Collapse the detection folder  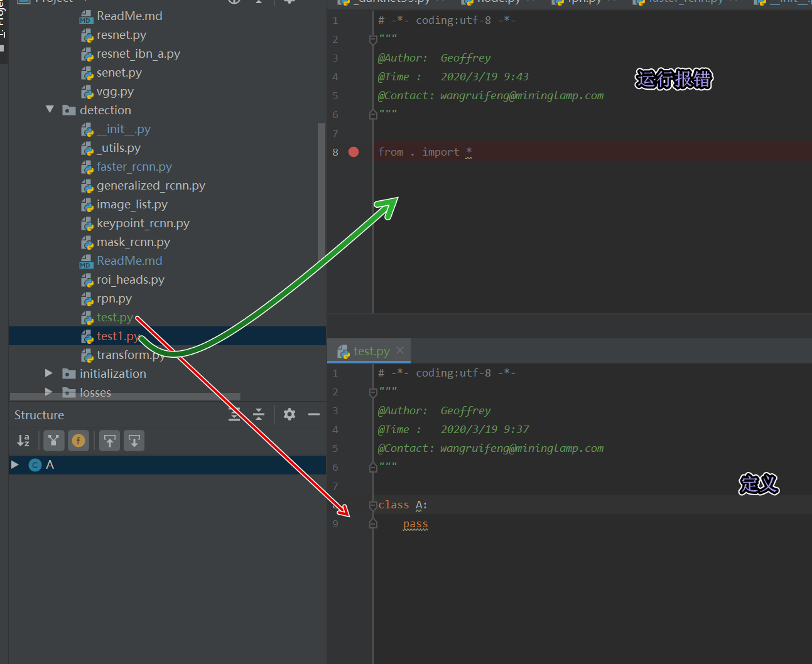coord(50,110)
